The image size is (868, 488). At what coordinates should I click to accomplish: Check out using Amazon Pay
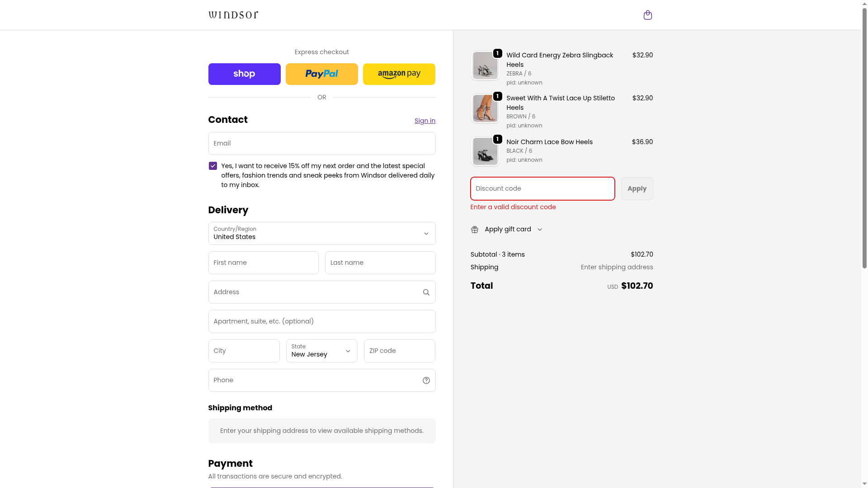pyautogui.click(x=399, y=74)
